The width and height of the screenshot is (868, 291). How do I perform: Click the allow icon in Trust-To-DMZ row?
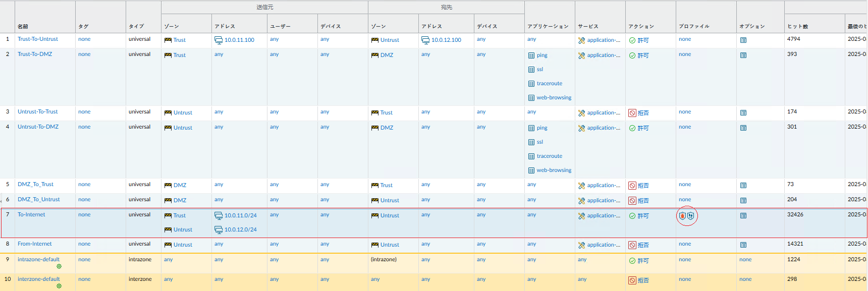(x=632, y=55)
